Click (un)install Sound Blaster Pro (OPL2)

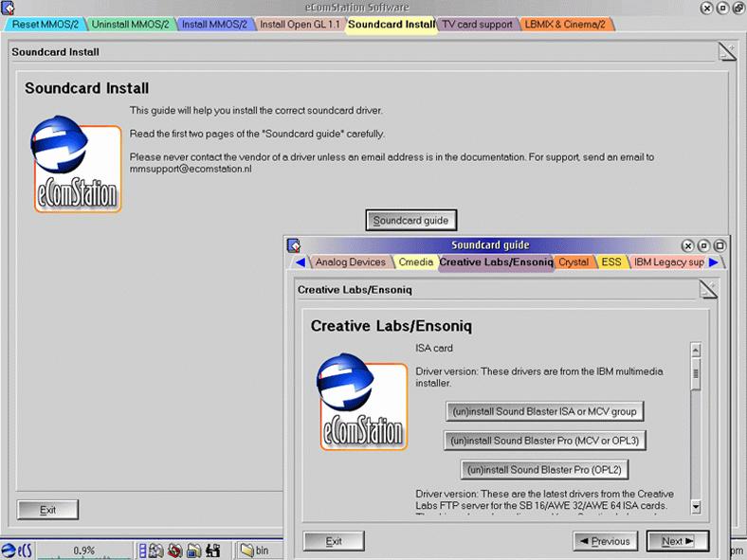[544, 470]
